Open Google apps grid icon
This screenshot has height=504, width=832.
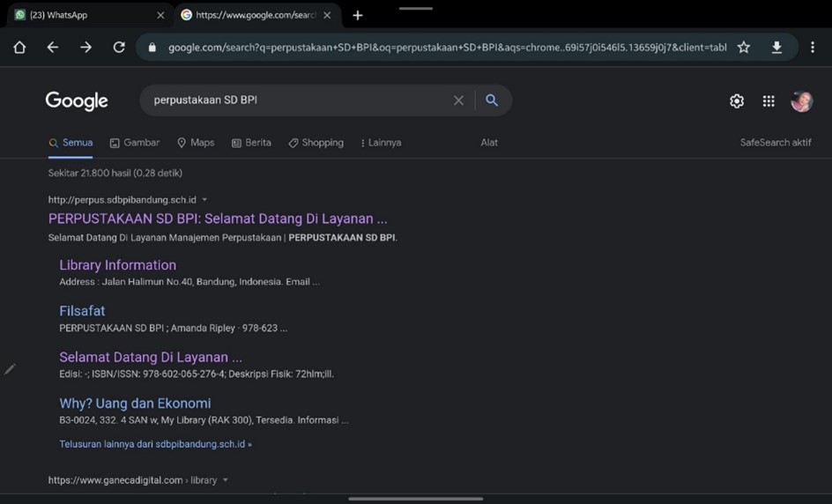tap(769, 100)
